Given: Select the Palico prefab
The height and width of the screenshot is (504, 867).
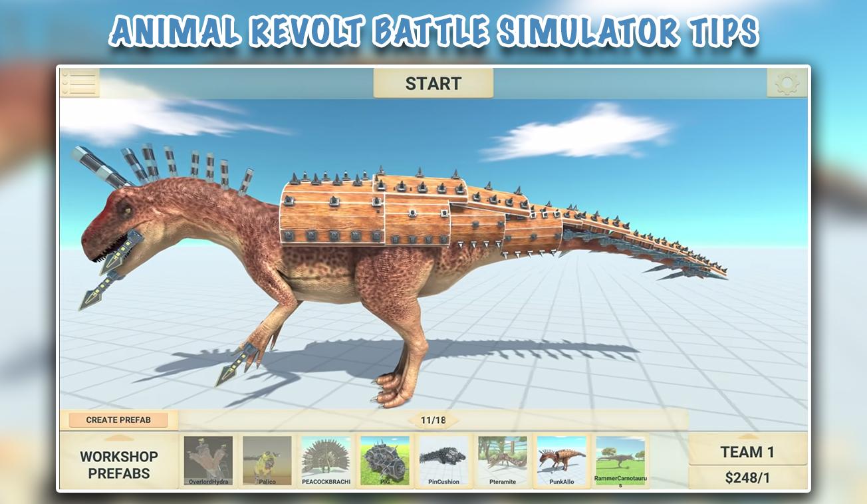Looking at the screenshot, I should pyautogui.click(x=266, y=461).
